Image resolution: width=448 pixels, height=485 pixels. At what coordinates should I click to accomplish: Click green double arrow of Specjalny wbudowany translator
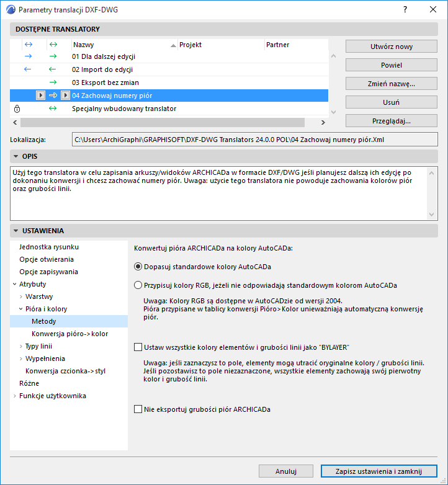tap(53, 109)
